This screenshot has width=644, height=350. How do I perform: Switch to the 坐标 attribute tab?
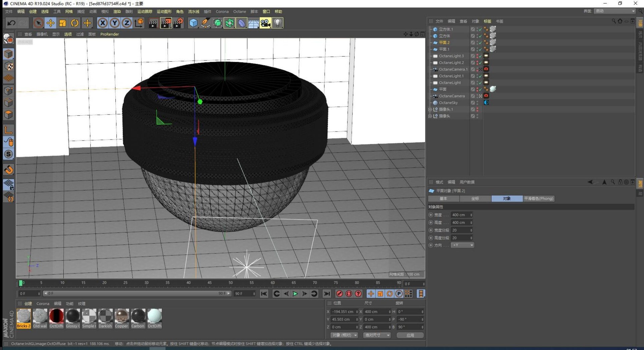pos(475,198)
